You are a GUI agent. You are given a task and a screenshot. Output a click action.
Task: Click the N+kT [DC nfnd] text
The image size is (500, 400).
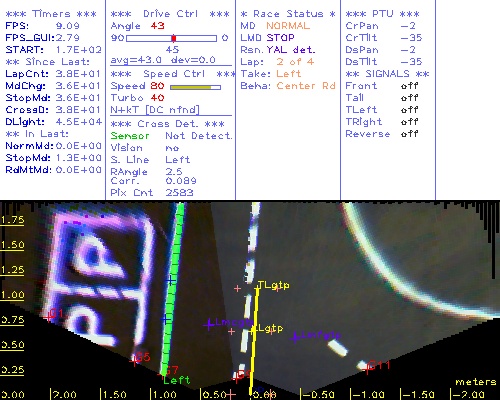[155, 110]
